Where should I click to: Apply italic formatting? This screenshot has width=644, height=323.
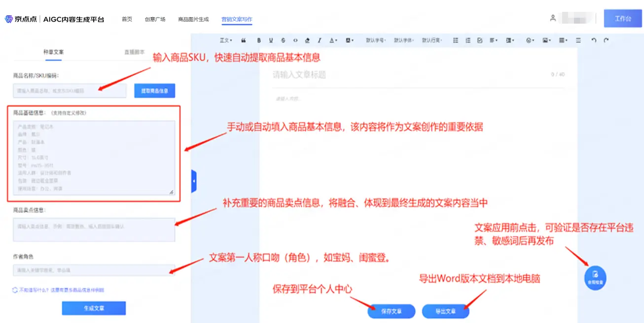(320, 40)
